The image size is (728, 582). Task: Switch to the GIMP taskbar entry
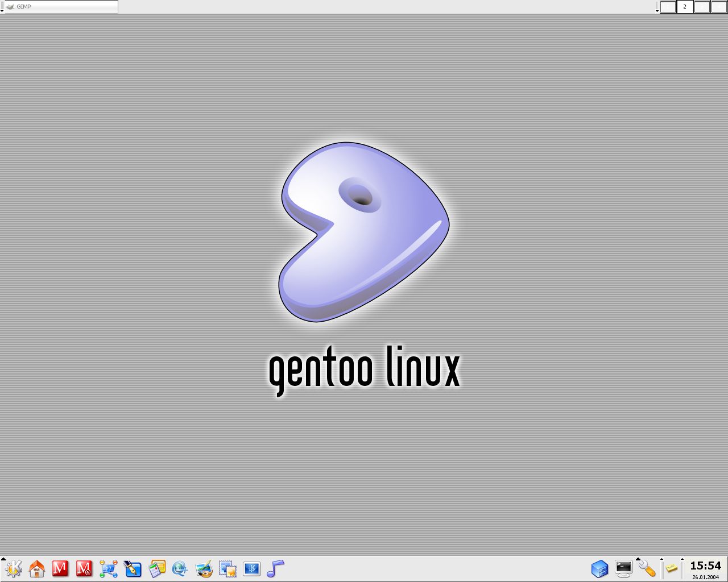[61, 7]
